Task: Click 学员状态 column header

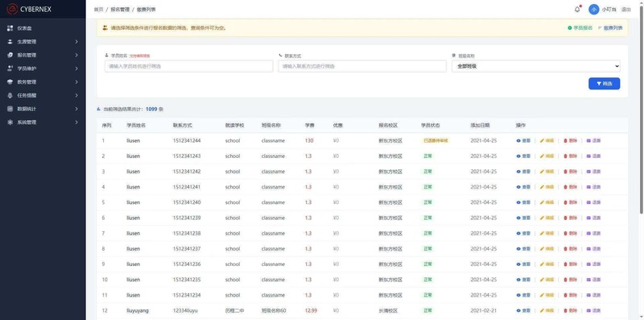Action: tap(431, 126)
